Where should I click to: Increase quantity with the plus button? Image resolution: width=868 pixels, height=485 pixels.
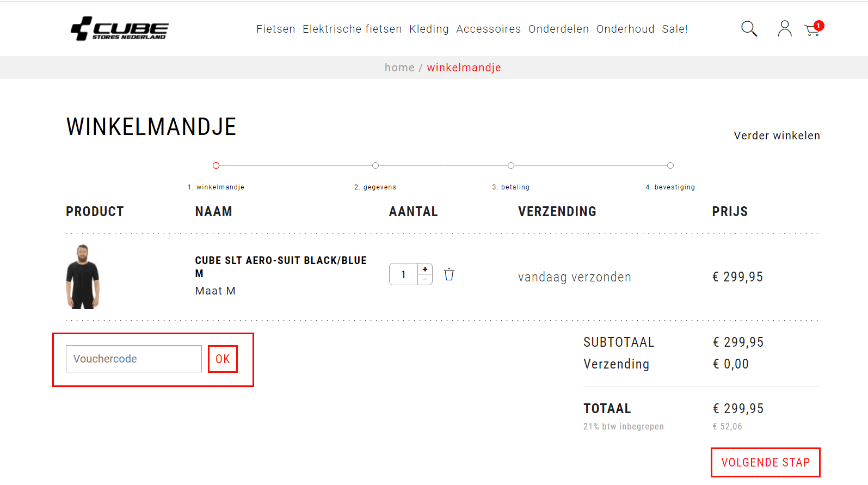[x=425, y=269]
